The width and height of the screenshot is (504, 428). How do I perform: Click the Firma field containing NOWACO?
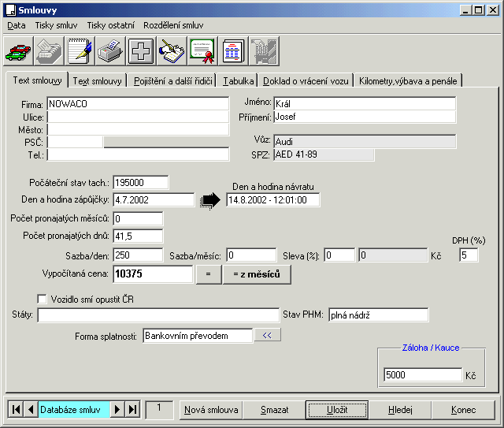click(139, 103)
